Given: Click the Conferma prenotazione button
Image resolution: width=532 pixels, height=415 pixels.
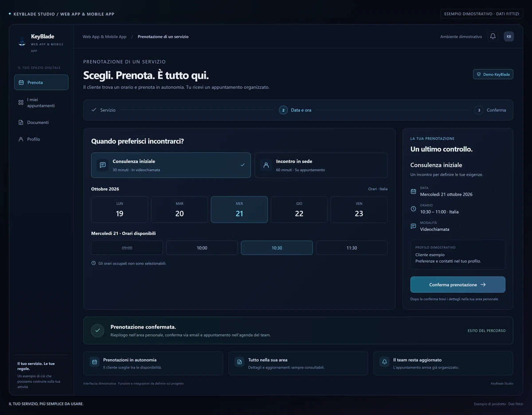Looking at the screenshot, I should 458,285.
